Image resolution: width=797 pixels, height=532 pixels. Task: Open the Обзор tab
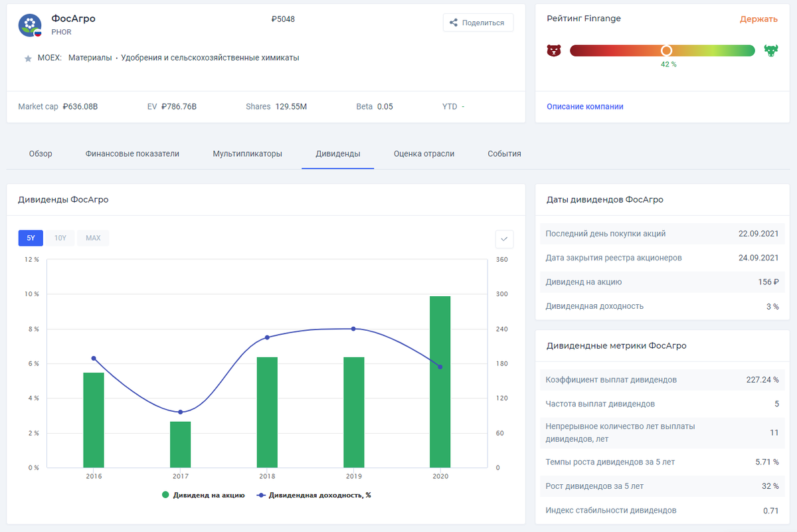coord(41,153)
